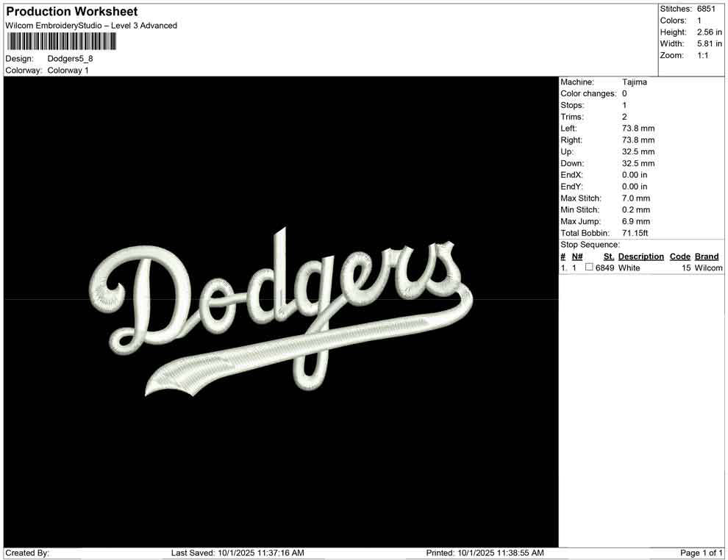Screen dimensions: 728x560
Task: Click the 'Trims:' label
Action: click(x=572, y=116)
